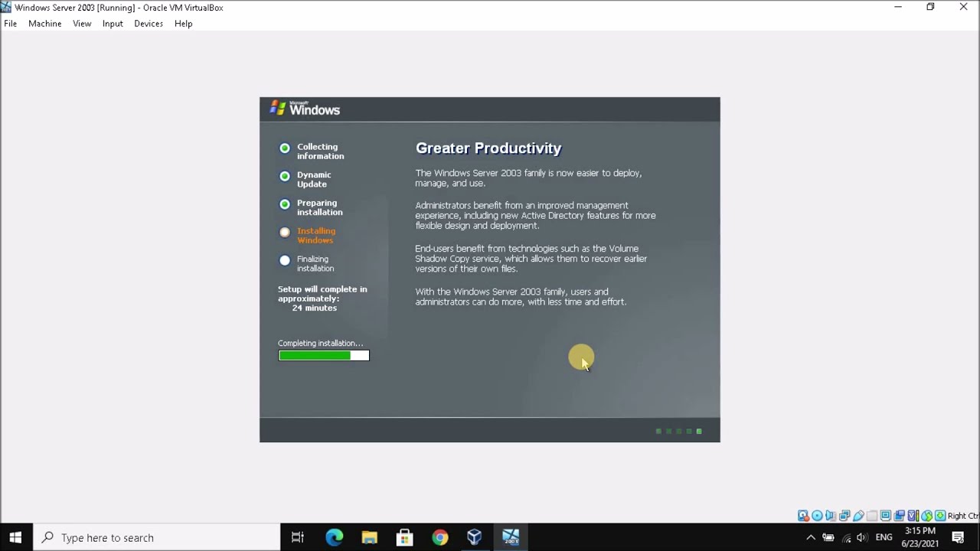Click the taskbar search box
Screen dimensions: 980x551
pos(158,537)
